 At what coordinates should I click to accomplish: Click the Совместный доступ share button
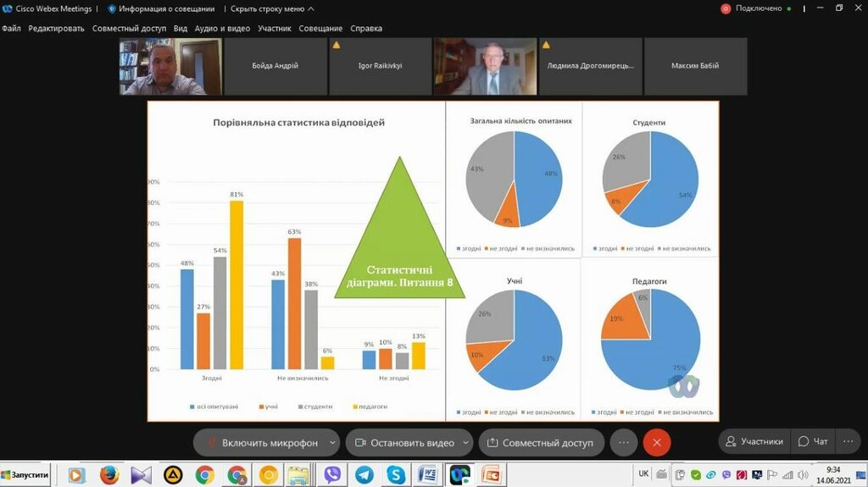pyautogui.click(x=542, y=442)
